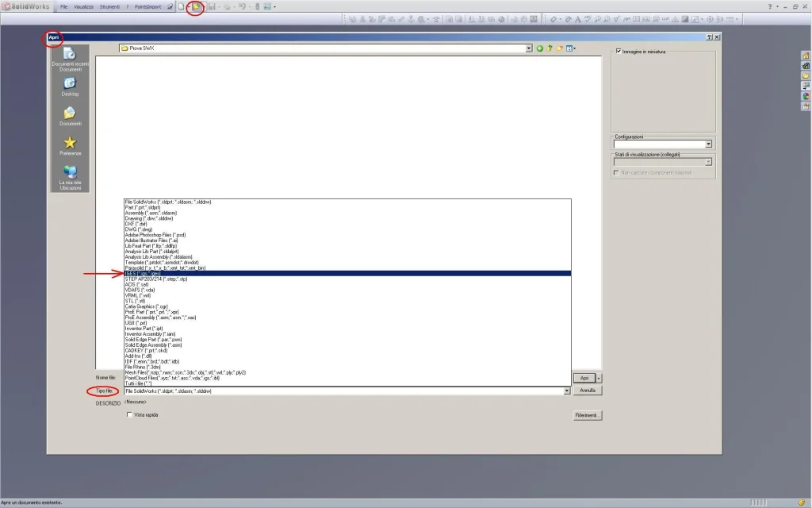Choose Adobe Illustrator Files type
Image resolution: width=812 pixels, height=508 pixels.
[347, 241]
